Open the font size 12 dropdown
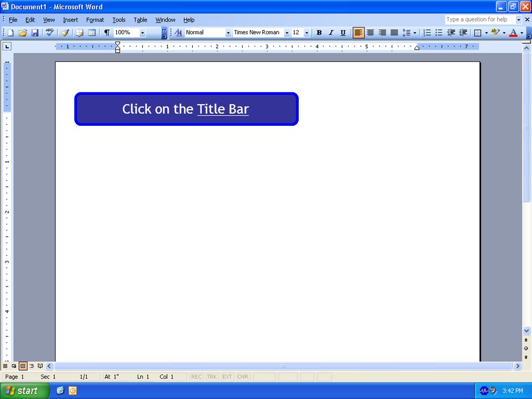This screenshot has width=532, height=399. tap(306, 33)
